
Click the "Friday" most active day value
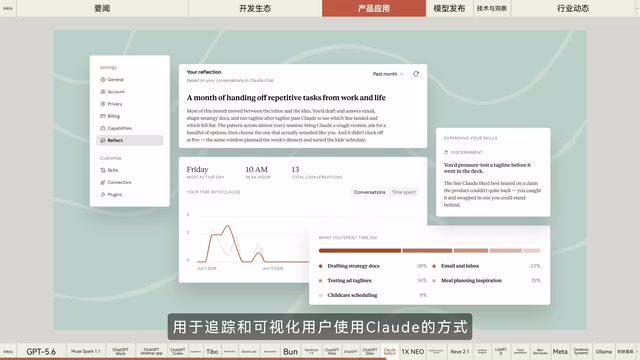click(197, 169)
